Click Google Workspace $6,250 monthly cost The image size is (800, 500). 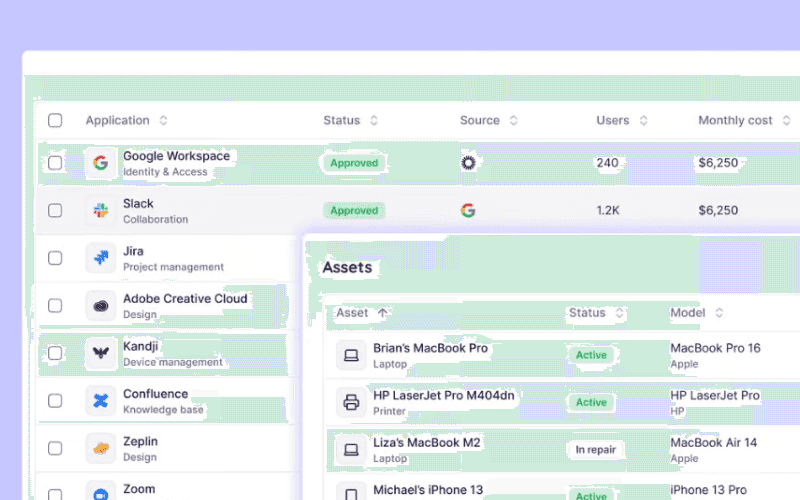click(x=718, y=163)
